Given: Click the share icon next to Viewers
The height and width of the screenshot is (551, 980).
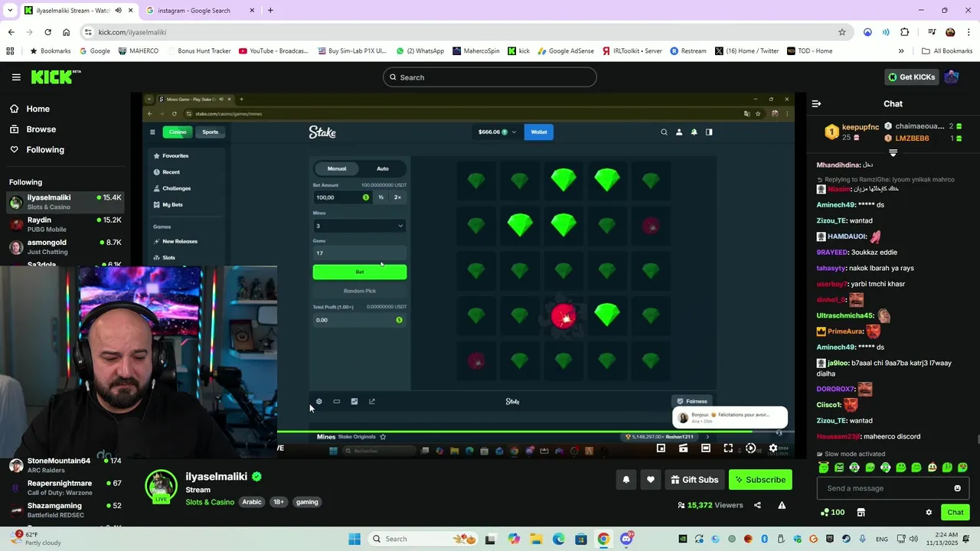Looking at the screenshot, I should click(x=757, y=505).
